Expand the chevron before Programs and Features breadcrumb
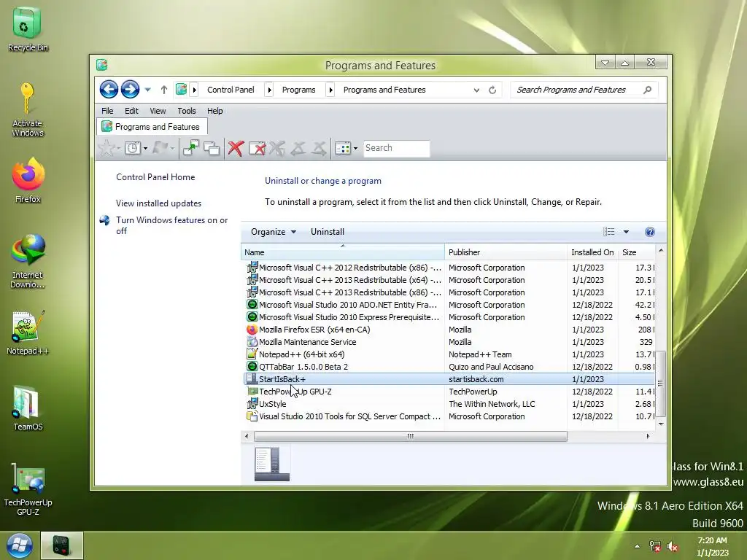This screenshot has width=747, height=560. click(x=330, y=90)
